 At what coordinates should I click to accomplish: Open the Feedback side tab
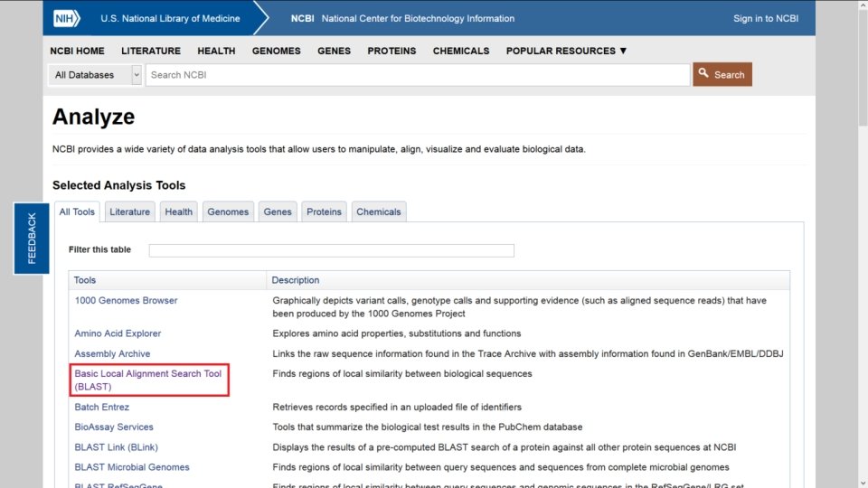click(32, 239)
